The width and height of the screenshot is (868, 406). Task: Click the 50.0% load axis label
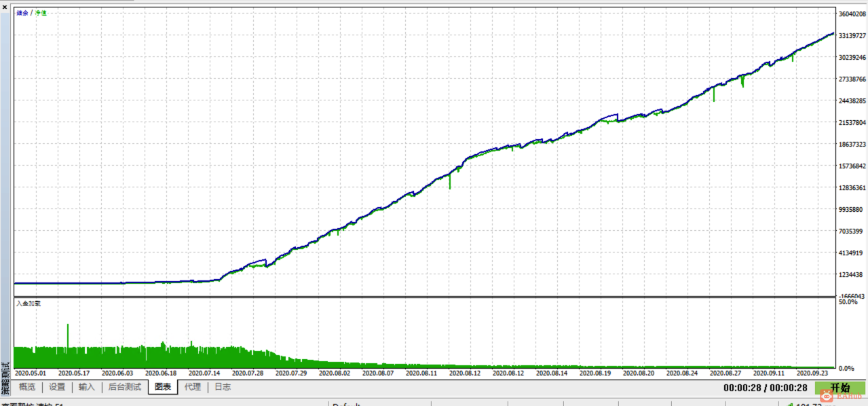pyautogui.click(x=848, y=301)
